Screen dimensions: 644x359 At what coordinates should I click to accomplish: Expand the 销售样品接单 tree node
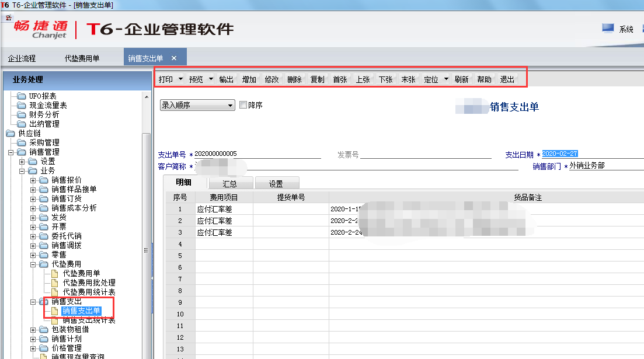33,189
